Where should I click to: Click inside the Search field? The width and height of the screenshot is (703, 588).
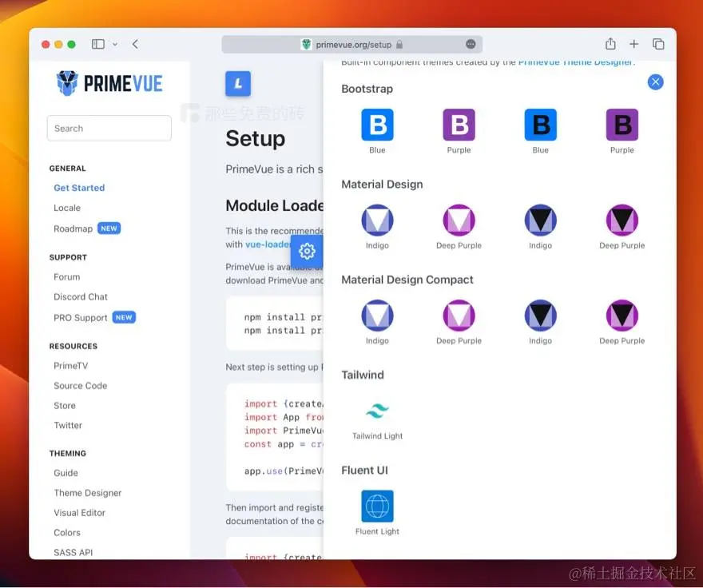point(109,128)
